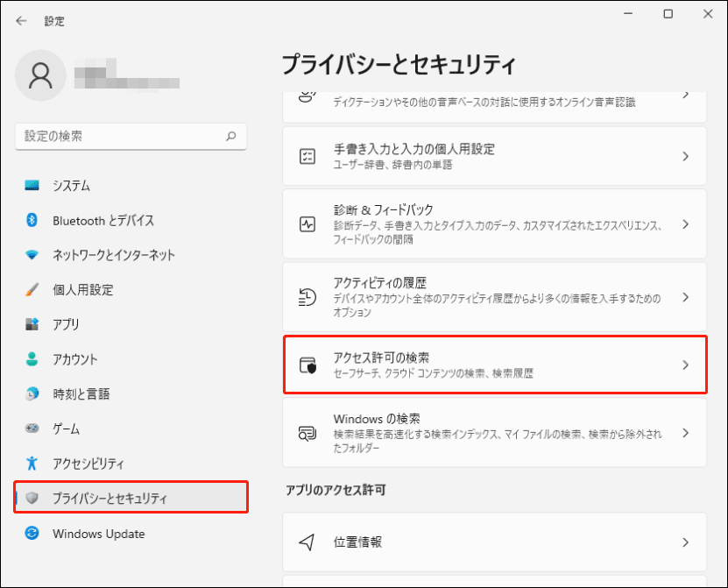
Task: Open Windows の検索 title
Action: coord(377,419)
